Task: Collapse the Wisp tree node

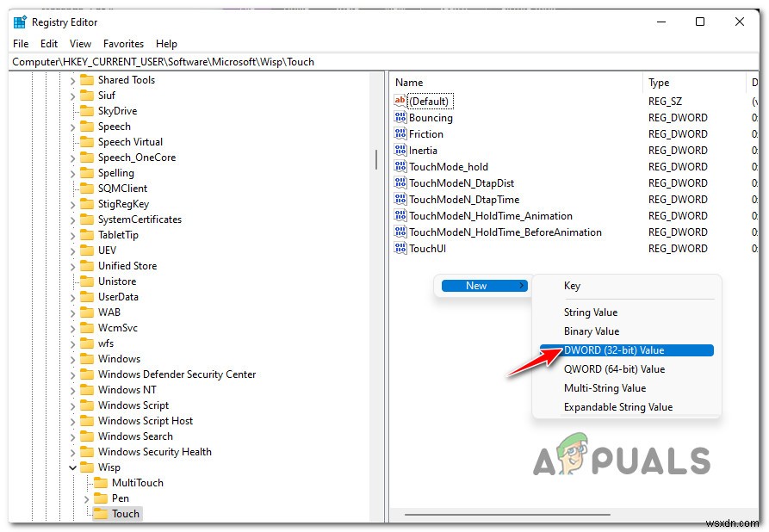Action: tap(72, 467)
